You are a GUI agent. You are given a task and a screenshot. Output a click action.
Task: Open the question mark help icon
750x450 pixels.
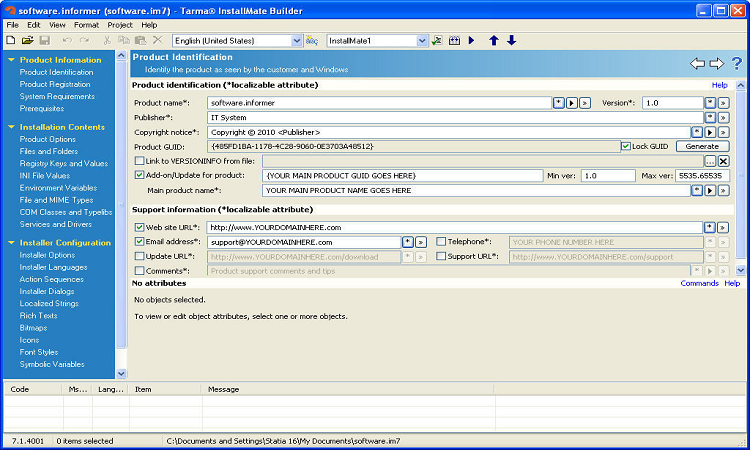pyautogui.click(x=737, y=63)
